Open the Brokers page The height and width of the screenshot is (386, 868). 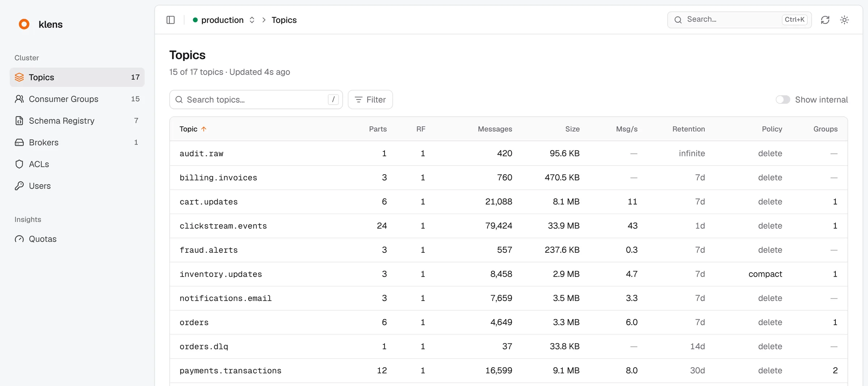(77, 142)
